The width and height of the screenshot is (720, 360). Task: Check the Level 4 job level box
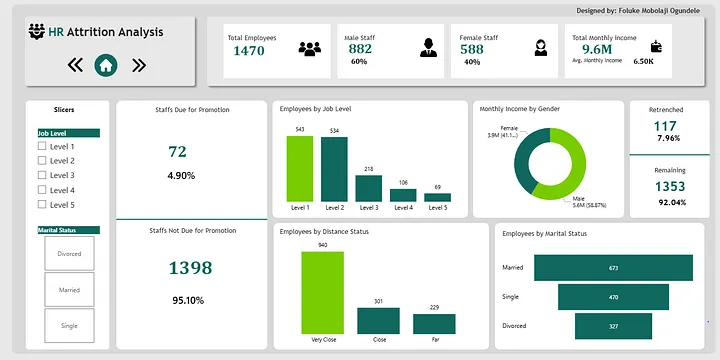pos(42,190)
